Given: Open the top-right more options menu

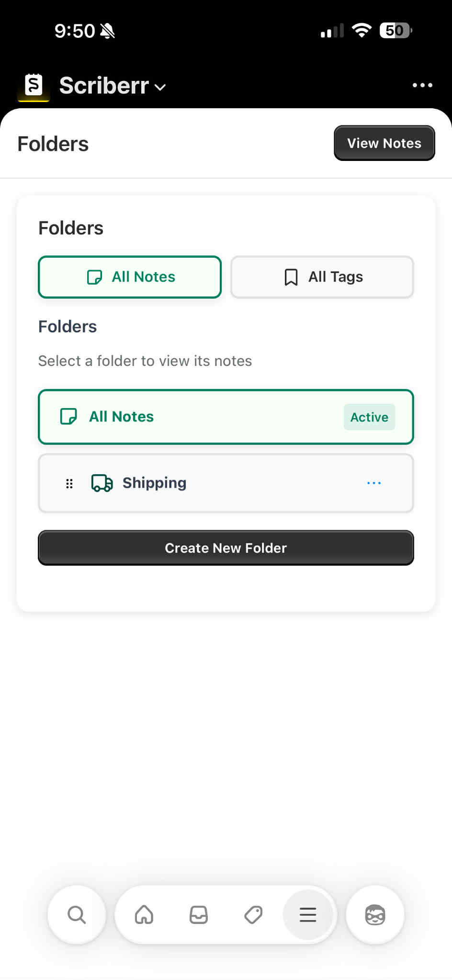Looking at the screenshot, I should click(422, 85).
